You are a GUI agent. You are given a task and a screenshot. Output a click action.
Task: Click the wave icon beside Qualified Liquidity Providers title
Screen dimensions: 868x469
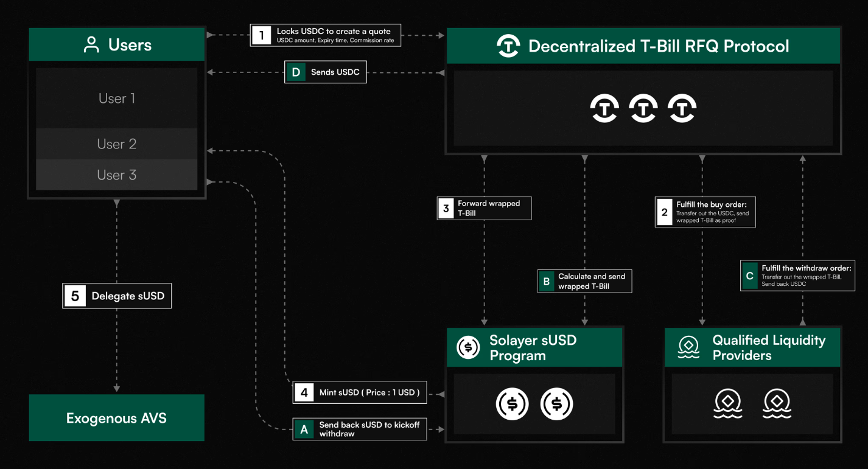click(688, 347)
